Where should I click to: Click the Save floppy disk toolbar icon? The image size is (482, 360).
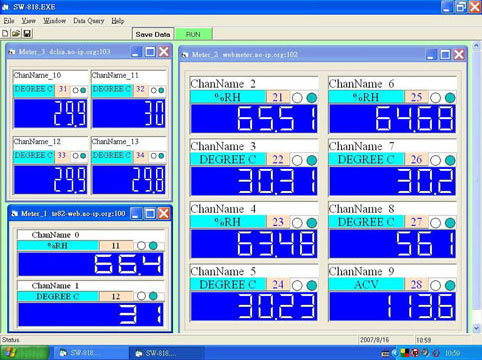(x=27, y=33)
